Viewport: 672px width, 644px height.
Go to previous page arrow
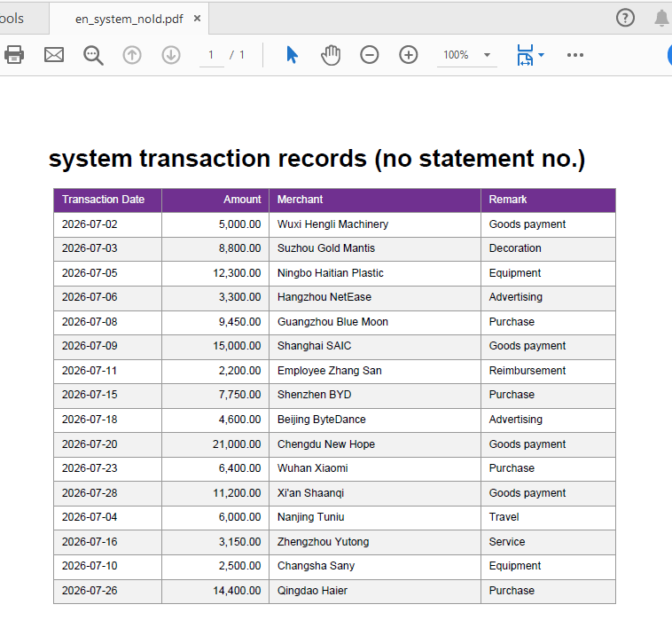(x=132, y=55)
